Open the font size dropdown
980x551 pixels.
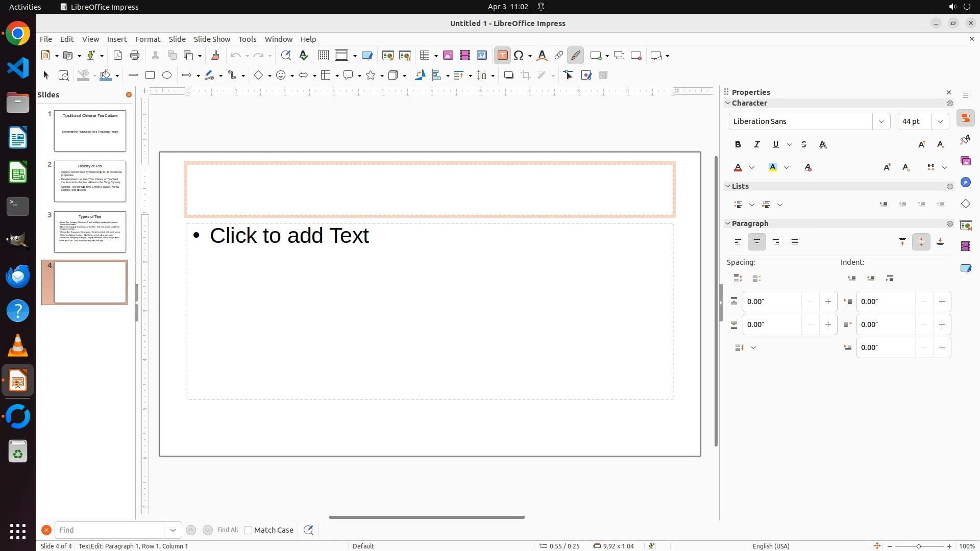[x=940, y=121]
